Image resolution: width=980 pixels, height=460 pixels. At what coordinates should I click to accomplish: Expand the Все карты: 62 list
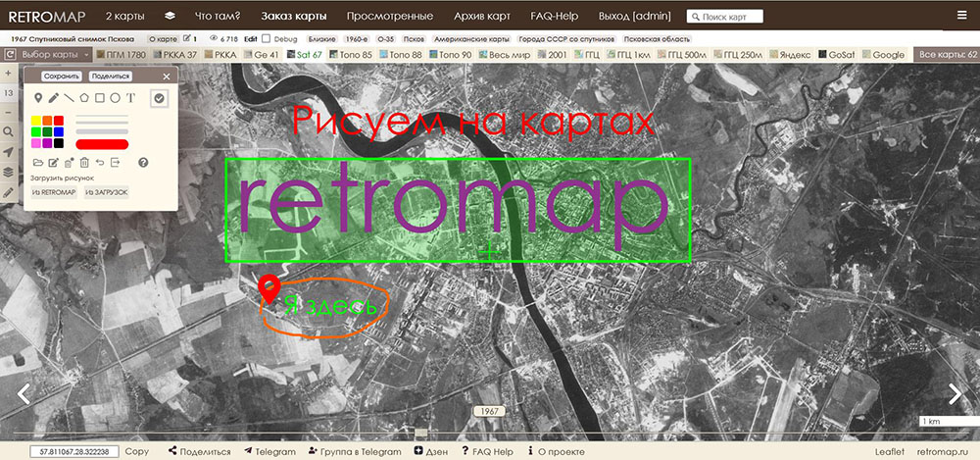pyautogui.click(x=945, y=55)
